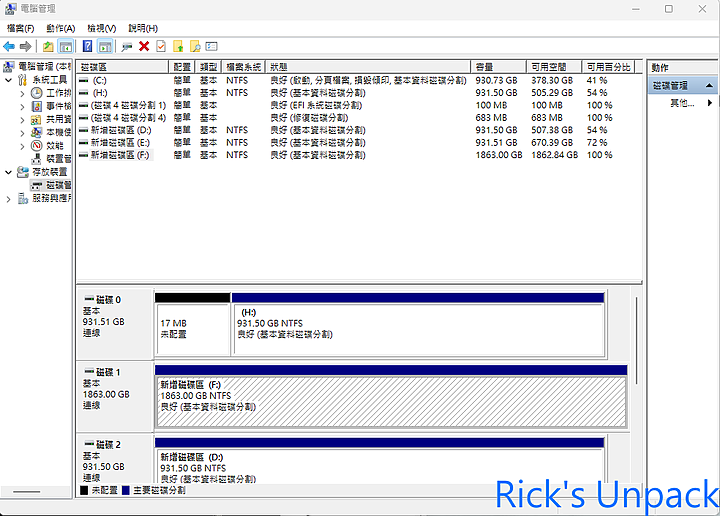Click the 工作排程 clock icon in tree

click(x=36, y=93)
